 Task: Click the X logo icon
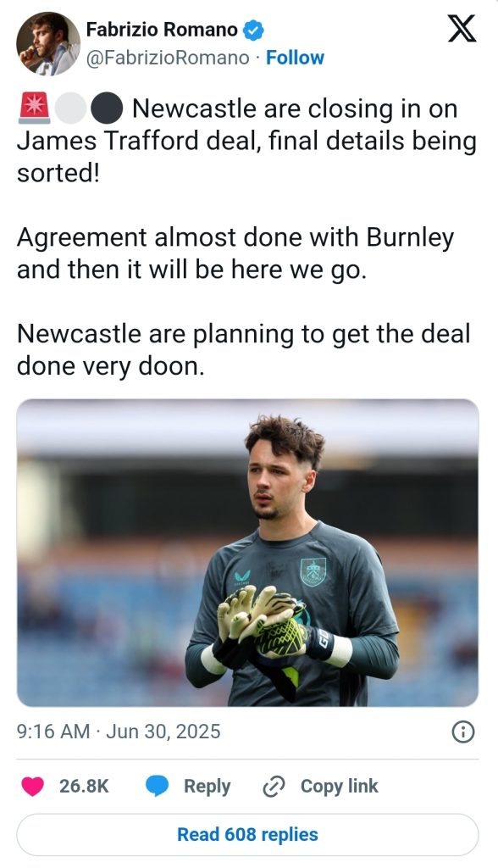click(462, 29)
